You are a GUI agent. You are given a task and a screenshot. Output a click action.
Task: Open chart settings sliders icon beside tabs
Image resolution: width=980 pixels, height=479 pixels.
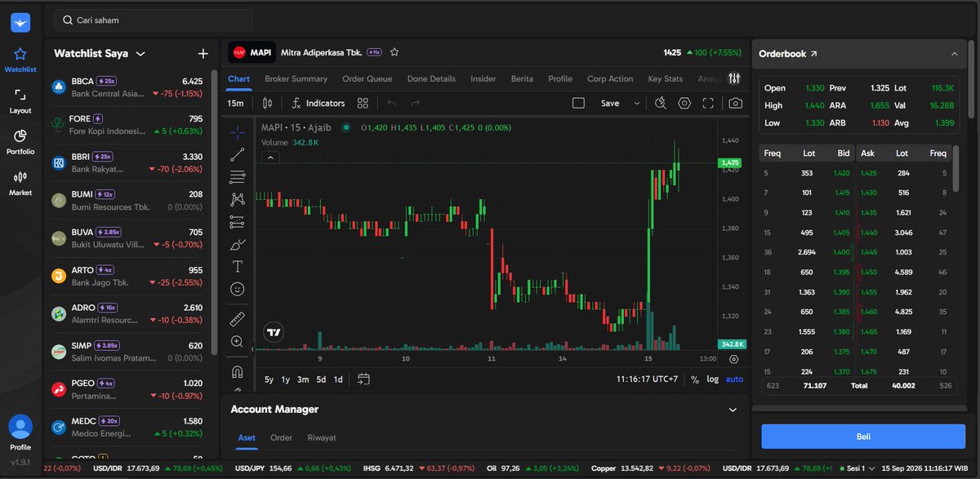734,79
